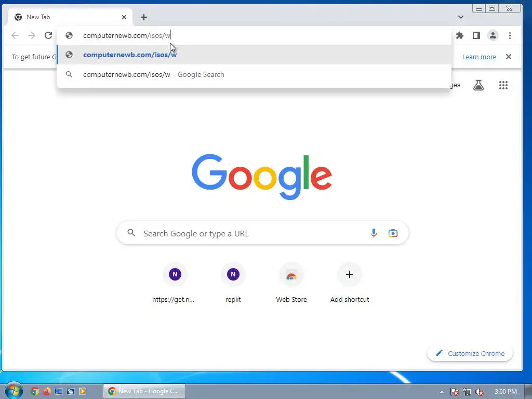This screenshot has height=399, width=532.
Task: Open the Search Labs flask icon
Action: click(478, 85)
